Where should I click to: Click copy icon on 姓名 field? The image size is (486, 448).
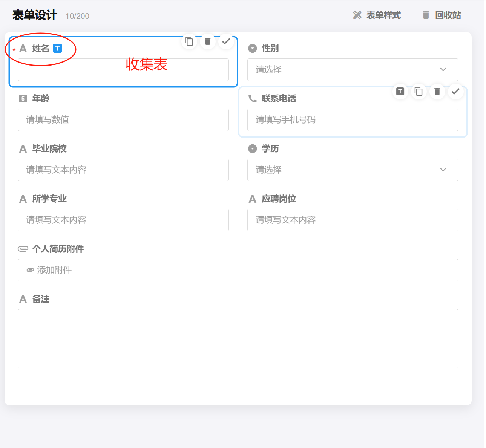click(x=189, y=41)
